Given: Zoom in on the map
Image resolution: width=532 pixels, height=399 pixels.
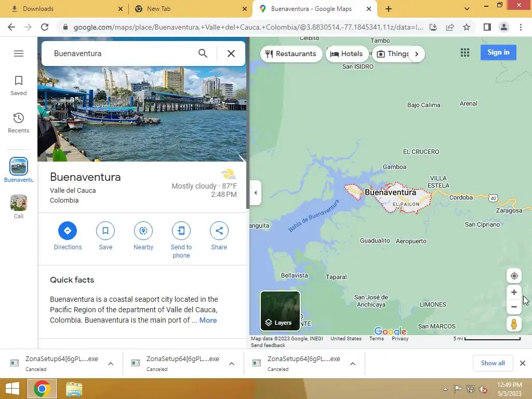Looking at the screenshot, I should (x=514, y=292).
